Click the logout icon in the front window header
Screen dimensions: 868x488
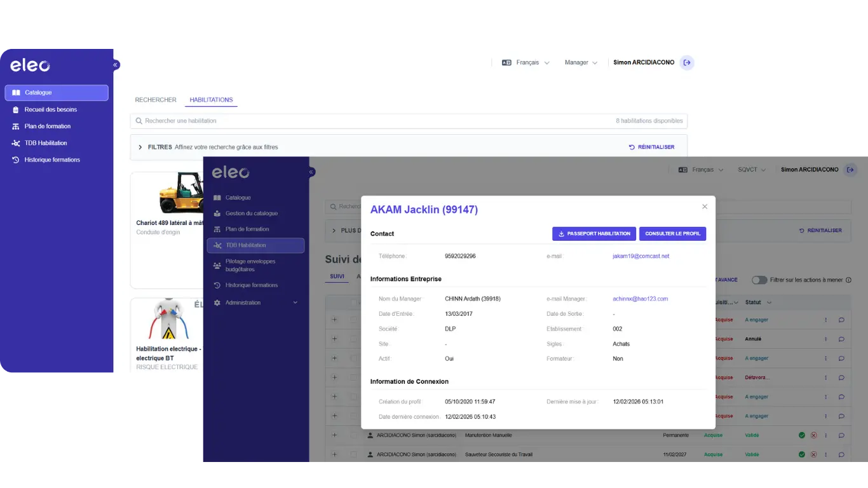[x=851, y=170]
